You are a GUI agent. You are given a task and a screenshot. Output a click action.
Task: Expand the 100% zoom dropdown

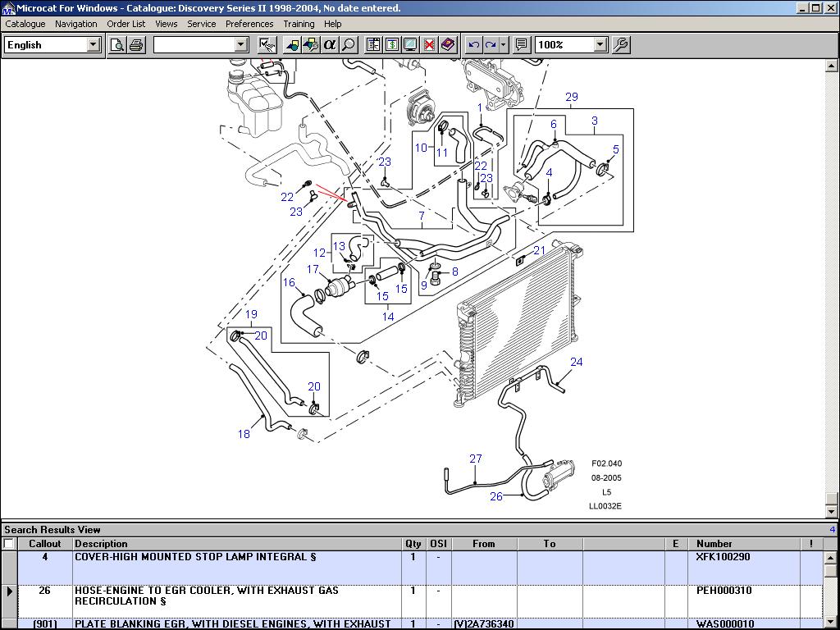coord(600,44)
